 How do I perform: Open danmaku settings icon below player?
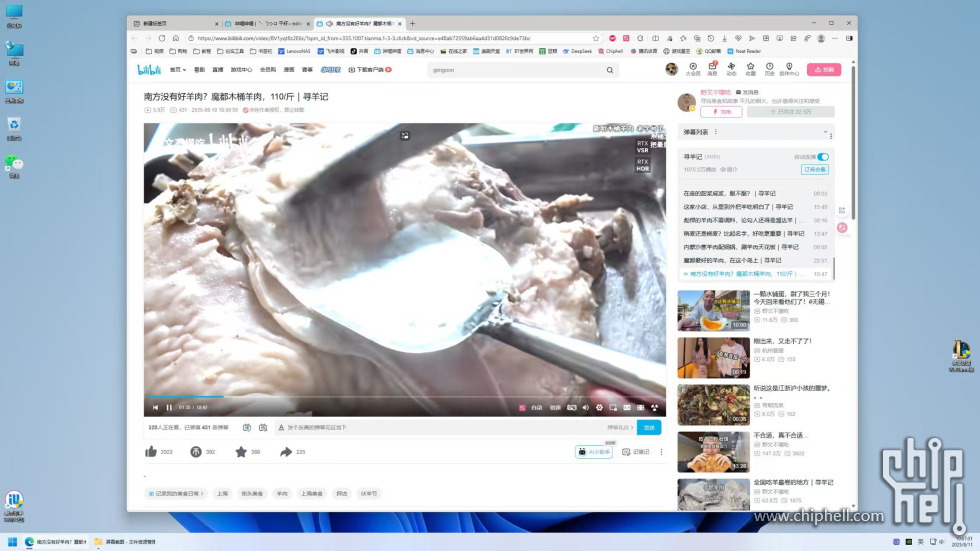click(263, 427)
